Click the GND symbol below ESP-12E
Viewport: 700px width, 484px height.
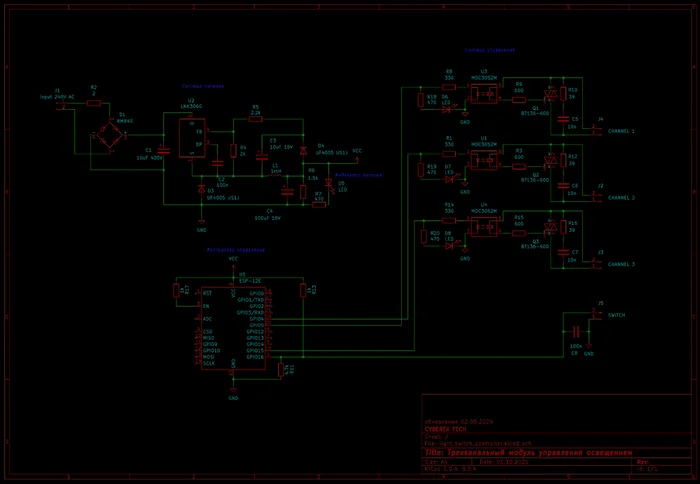click(x=233, y=390)
